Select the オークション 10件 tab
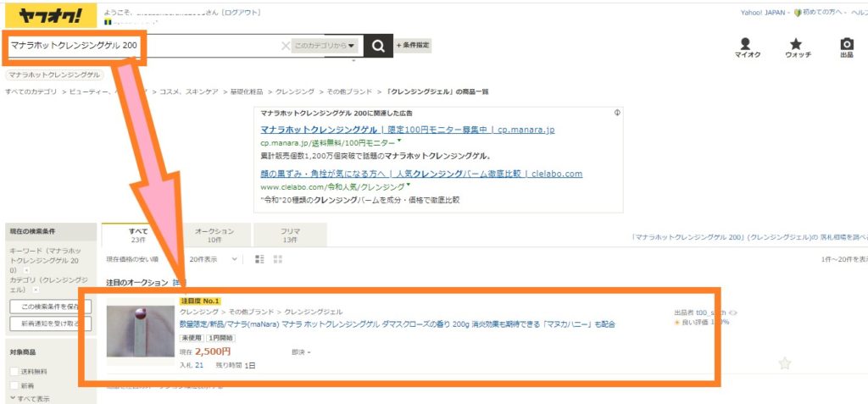 214,235
